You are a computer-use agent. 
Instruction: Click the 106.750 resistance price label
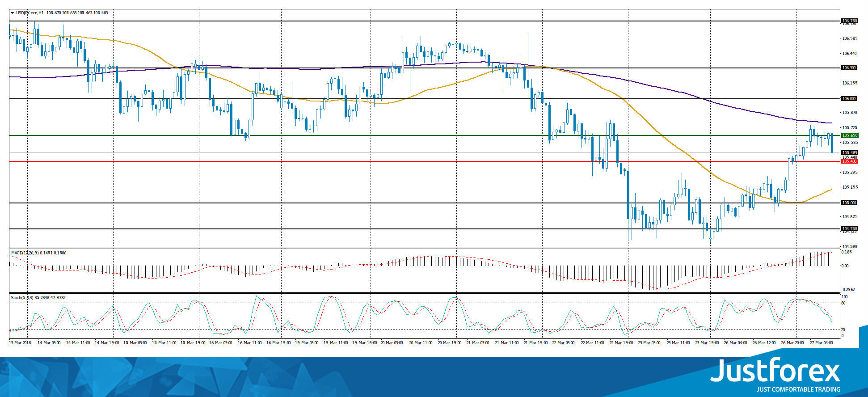849,21
